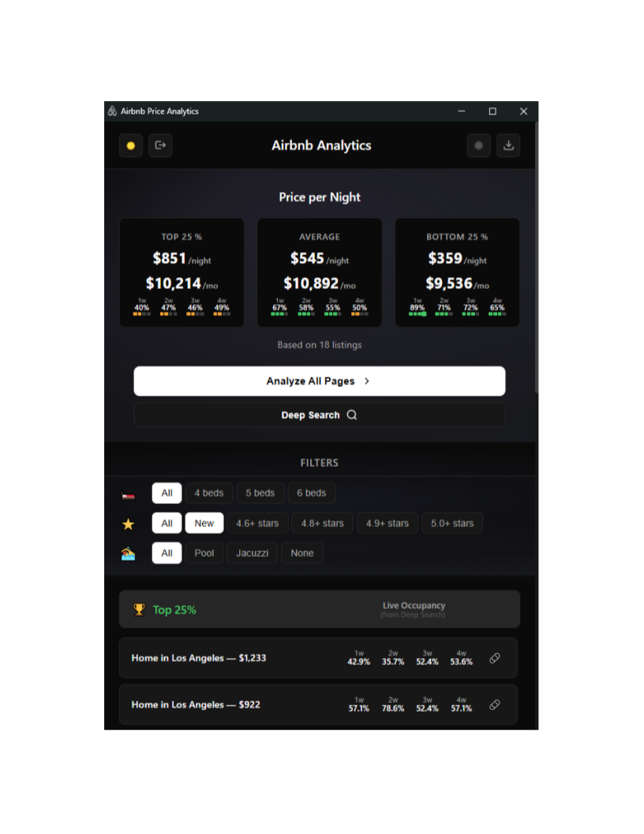This screenshot has width=644, height=834.
Task: Click $359 /night value
Action: [x=457, y=258]
